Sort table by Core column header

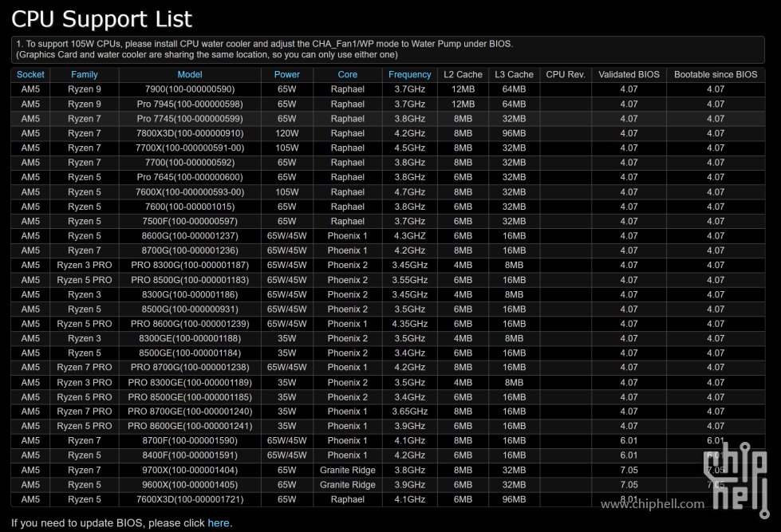tap(347, 75)
